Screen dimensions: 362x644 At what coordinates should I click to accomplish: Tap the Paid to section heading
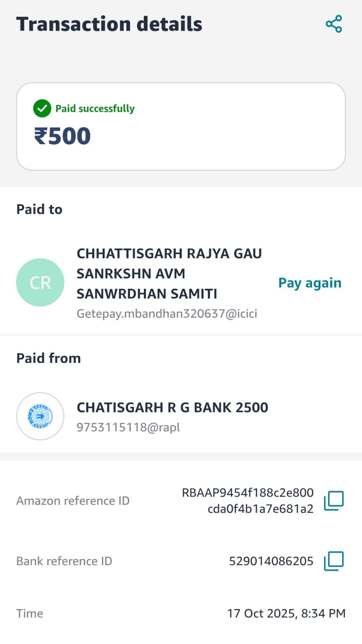(x=39, y=209)
